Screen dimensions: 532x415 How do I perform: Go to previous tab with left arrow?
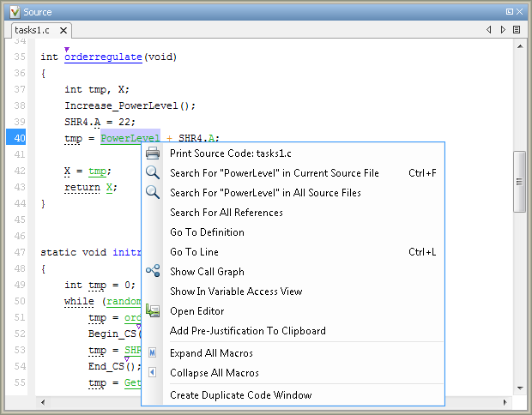tap(488, 30)
